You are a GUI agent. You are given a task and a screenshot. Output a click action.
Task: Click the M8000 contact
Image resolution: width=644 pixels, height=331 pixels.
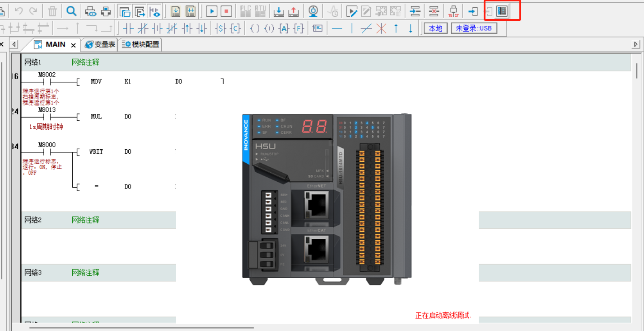pyautogui.click(x=47, y=152)
